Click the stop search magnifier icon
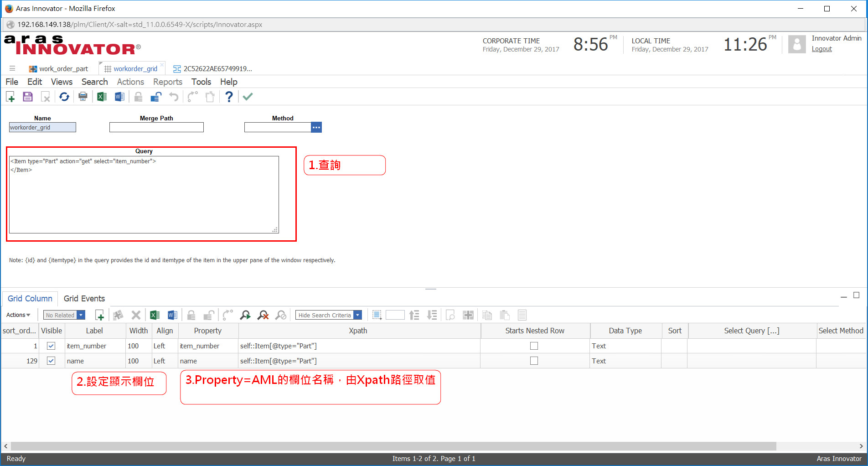 (x=281, y=315)
